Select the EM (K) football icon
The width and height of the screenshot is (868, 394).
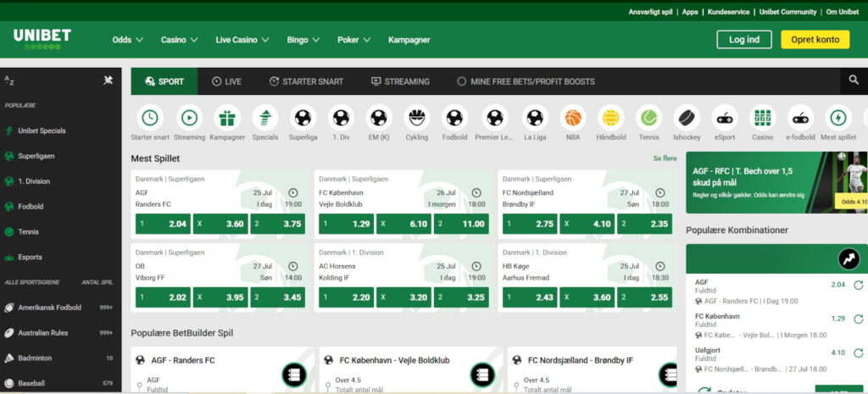(x=379, y=117)
